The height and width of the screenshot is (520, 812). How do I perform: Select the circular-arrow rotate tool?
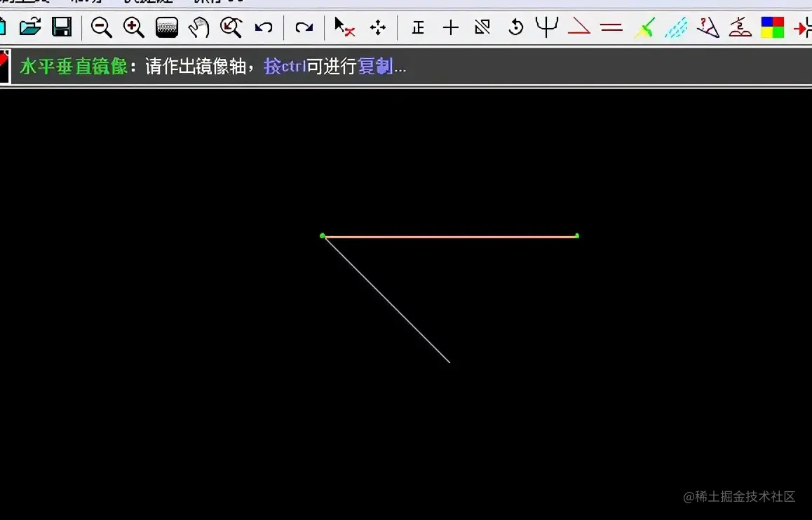coord(515,27)
